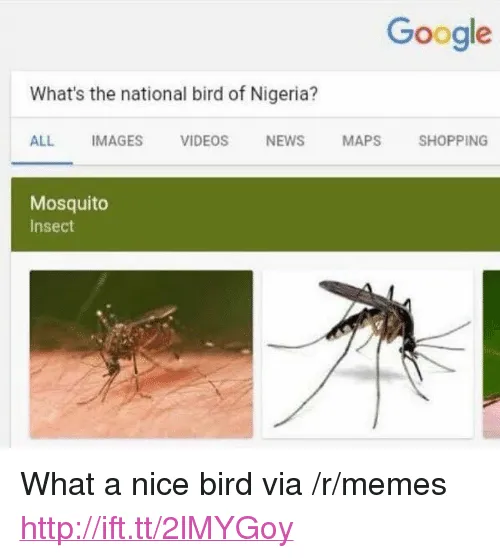This screenshot has width=500, height=558.
Task: Focus the search box with Nigeria query
Action: 255,94
